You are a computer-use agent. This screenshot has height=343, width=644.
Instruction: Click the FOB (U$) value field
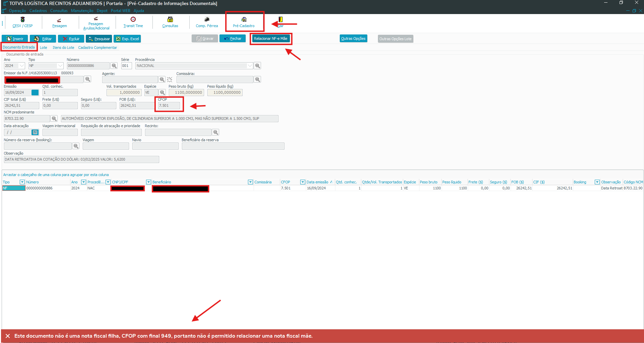[x=136, y=105]
